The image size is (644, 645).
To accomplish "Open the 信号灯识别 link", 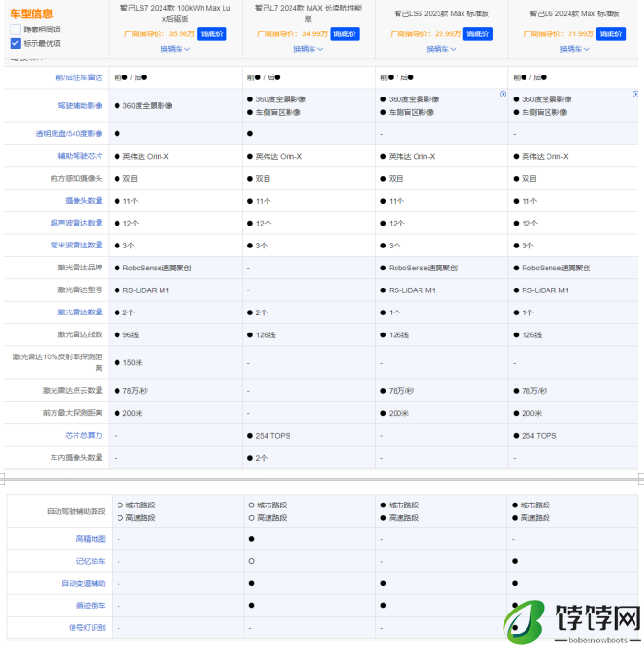I will 87,627.
